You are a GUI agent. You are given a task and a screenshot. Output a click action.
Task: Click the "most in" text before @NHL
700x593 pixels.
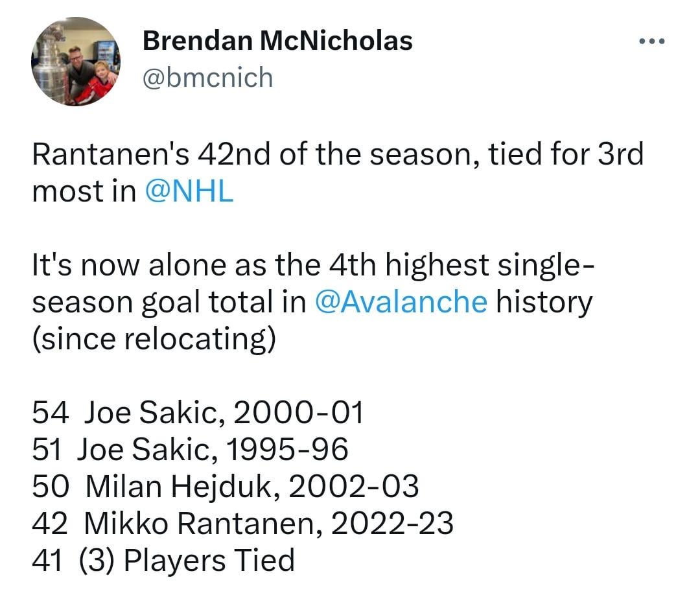pos(84,192)
